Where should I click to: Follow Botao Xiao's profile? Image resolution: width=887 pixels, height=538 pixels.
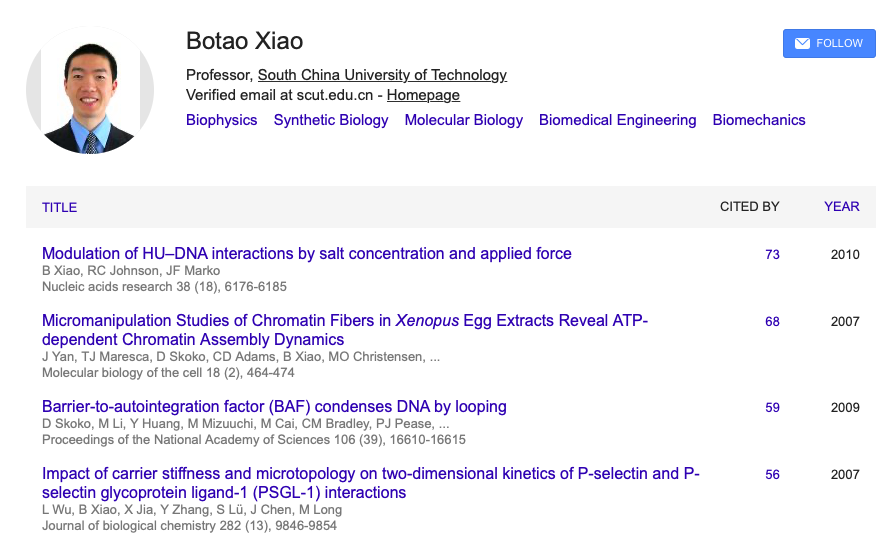tap(829, 44)
